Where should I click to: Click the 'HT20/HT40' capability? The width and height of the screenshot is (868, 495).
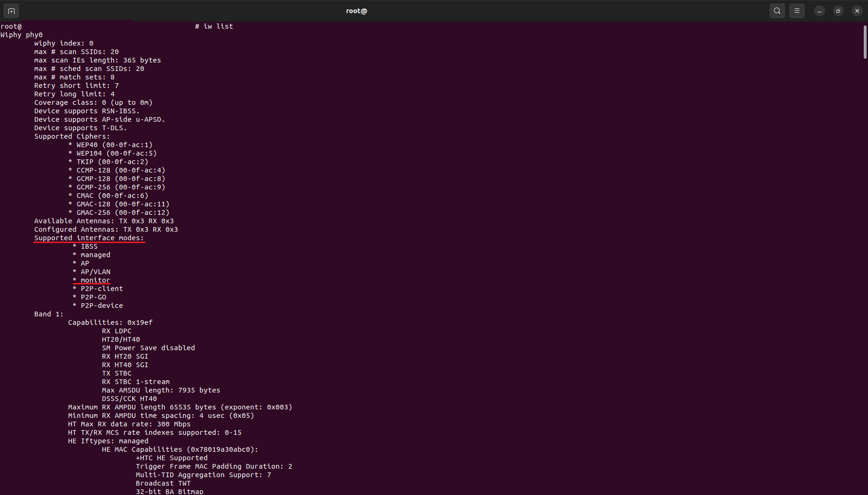[x=121, y=339]
